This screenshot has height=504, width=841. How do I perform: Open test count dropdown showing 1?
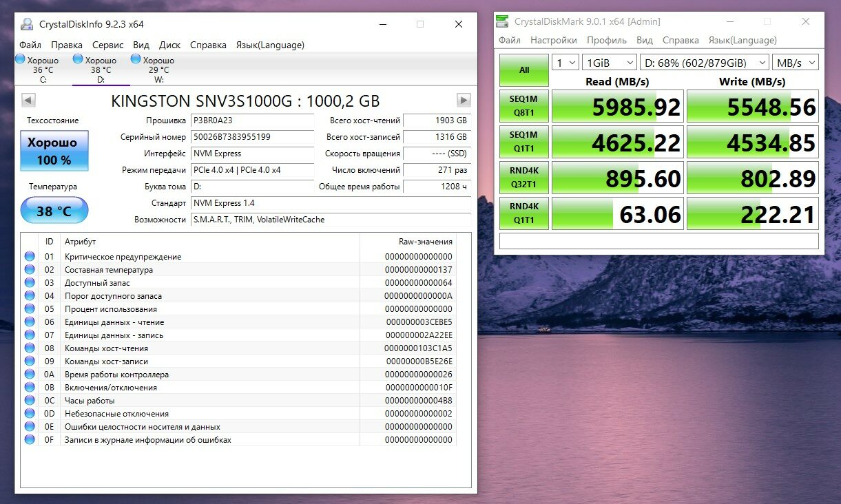pos(565,63)
